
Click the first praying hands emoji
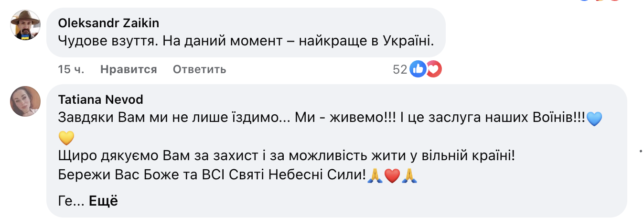point(374,176)
